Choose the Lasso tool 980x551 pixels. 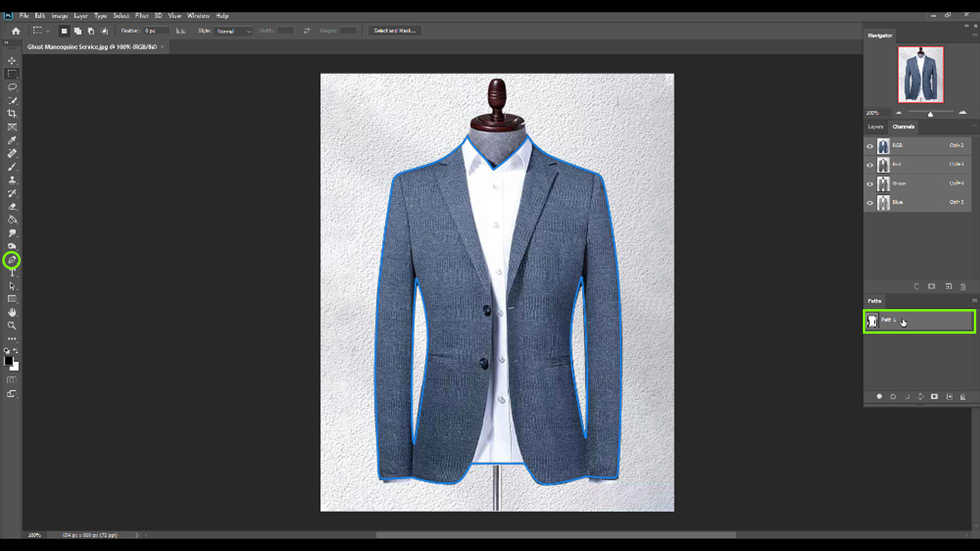point(11,87)
